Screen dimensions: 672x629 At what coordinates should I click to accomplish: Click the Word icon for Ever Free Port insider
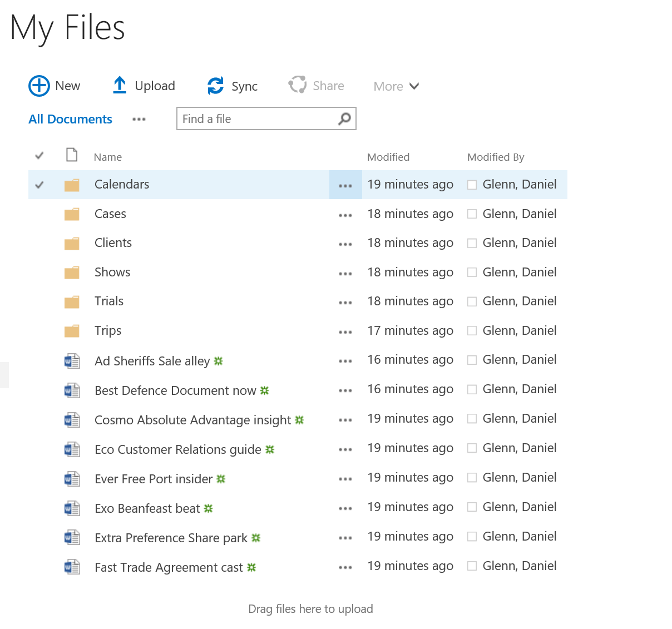[72, 478]
